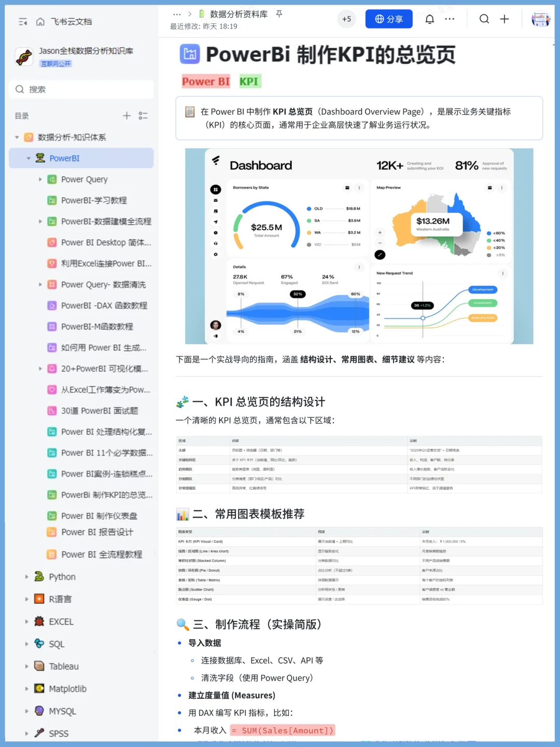Click the 建立度量值 (Measures) bullet text
Viewport: 560px width, 747px height.
click(x=232, y=696)
